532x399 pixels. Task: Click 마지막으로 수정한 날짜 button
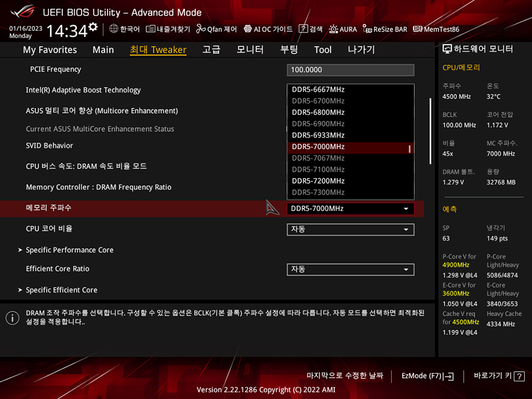[345, 375]
